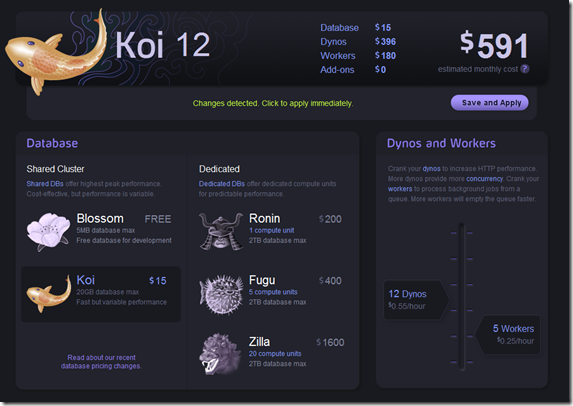Click the Save and Apply button
This screenshot has width=573, height=406.
(x=490, y=103)
